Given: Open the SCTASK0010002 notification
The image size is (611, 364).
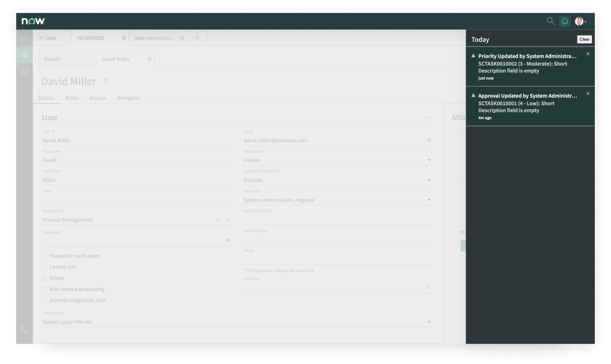Looking at the screenshot, I should tap(530, 66).
